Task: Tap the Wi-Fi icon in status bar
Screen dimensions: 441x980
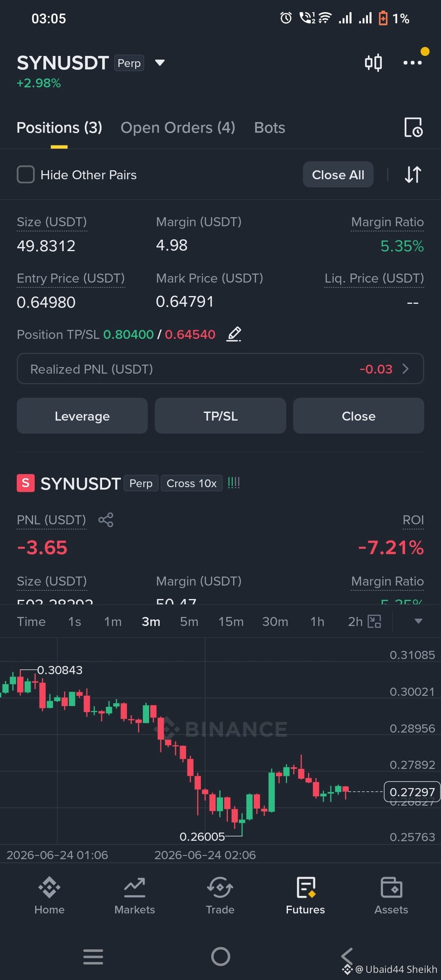Action: tap(325, 18)
